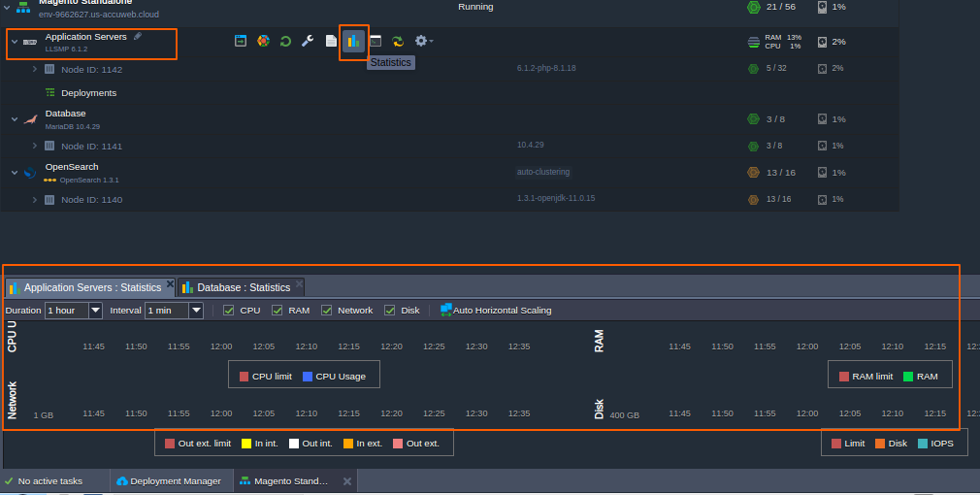
Task: Open the Interval dropdown
Action: click(196, 311)
